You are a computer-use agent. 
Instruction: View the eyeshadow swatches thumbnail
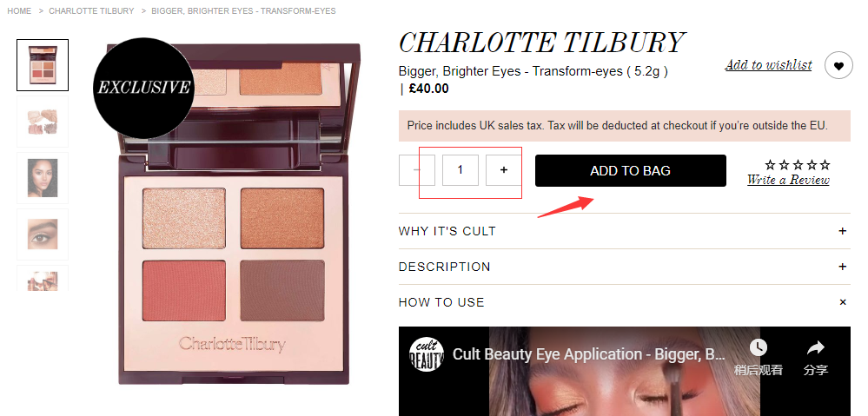[x=43, y=122]
